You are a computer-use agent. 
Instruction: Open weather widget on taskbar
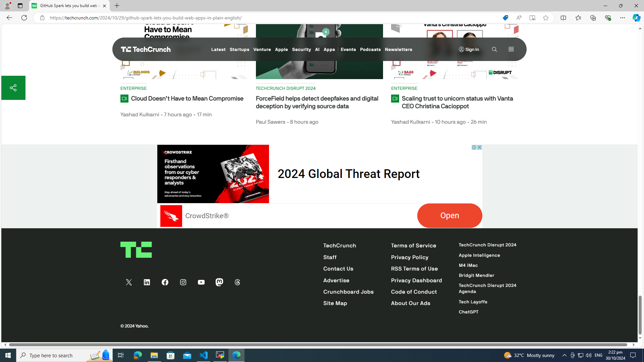pos(529,355)
